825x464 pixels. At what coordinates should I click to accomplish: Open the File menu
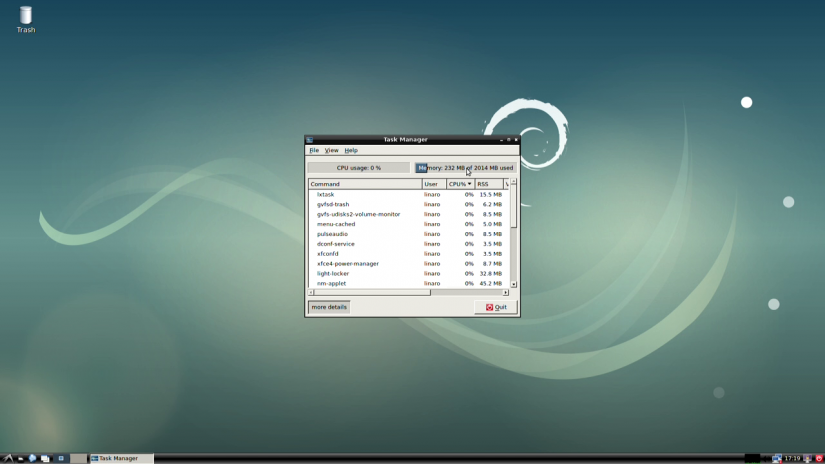click(314, 150)
